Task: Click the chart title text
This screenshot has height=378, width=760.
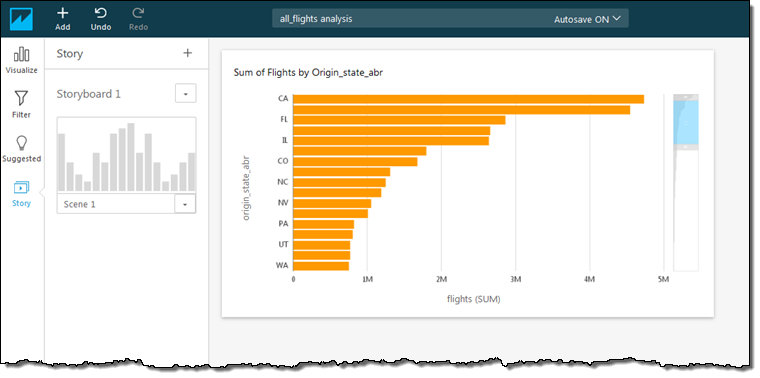Action: 309,73
